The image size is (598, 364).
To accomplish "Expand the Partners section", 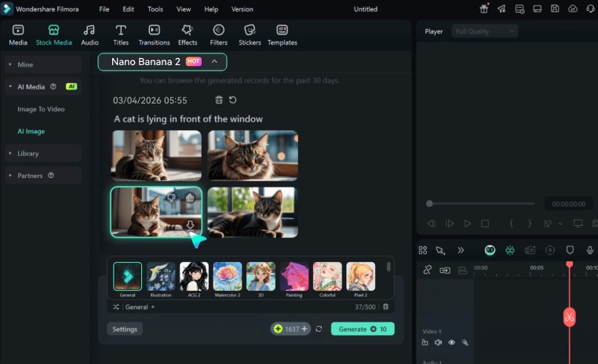I will point(43,176).
